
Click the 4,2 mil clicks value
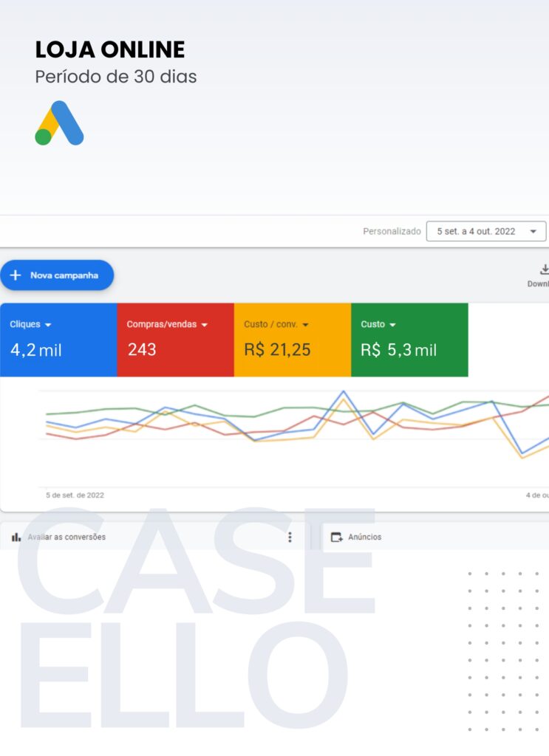coord(36,350)
